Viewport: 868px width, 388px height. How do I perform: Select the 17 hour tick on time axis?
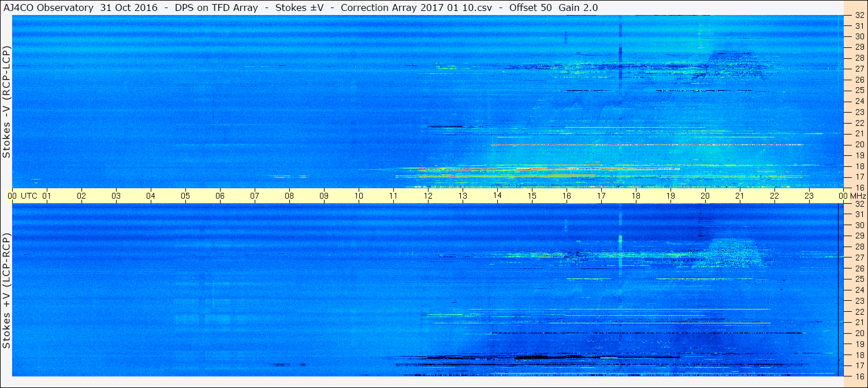[x=601, y=196]
